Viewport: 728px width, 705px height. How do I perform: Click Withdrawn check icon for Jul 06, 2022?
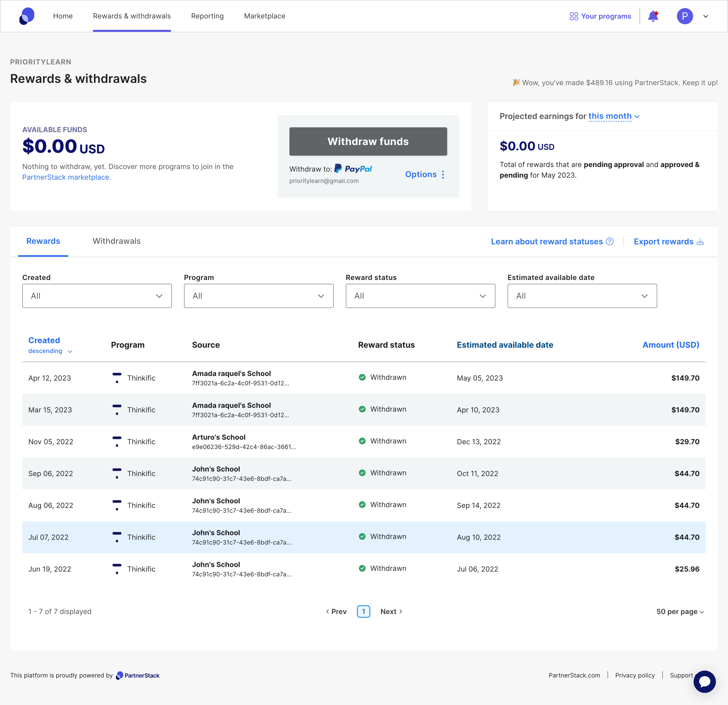point(362,568)
